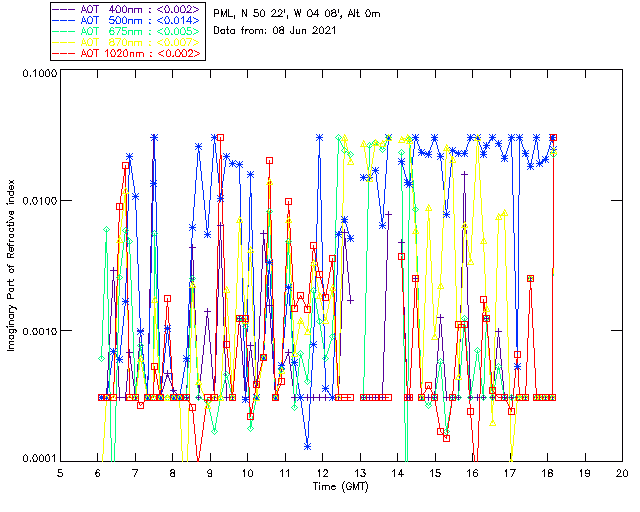Click the AOT 675nm legend entry

pos(127,31)
